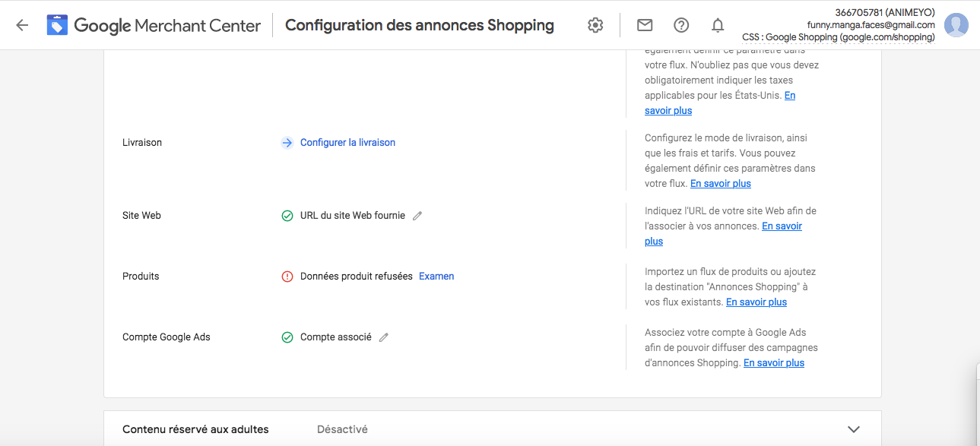Click the pencil icon to edit the website URL
Viewport: 980px width, 446px height.
click(x=417, y=215)
